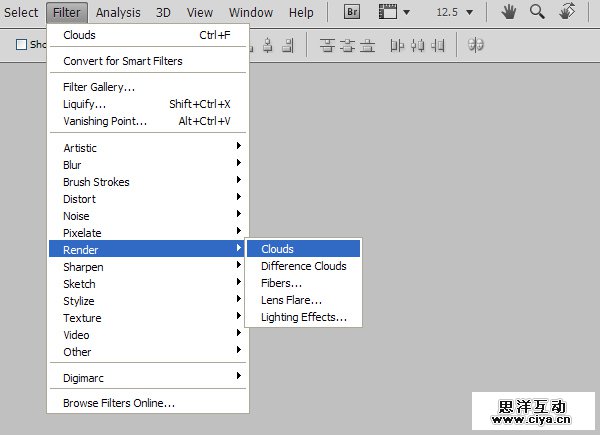Click the Distribute Left Edges icon
This screenshot has width=600, height=435.
tap(397, 45)
